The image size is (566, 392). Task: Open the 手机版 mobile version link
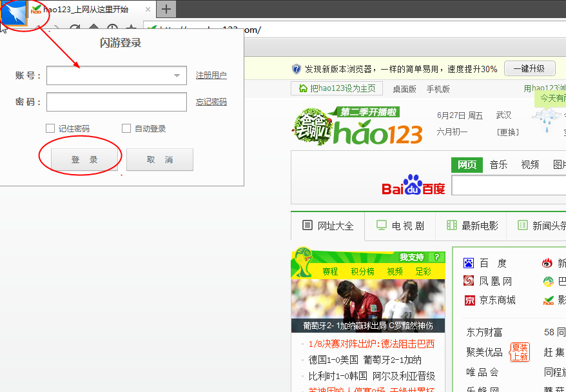(x=438, y=89)
